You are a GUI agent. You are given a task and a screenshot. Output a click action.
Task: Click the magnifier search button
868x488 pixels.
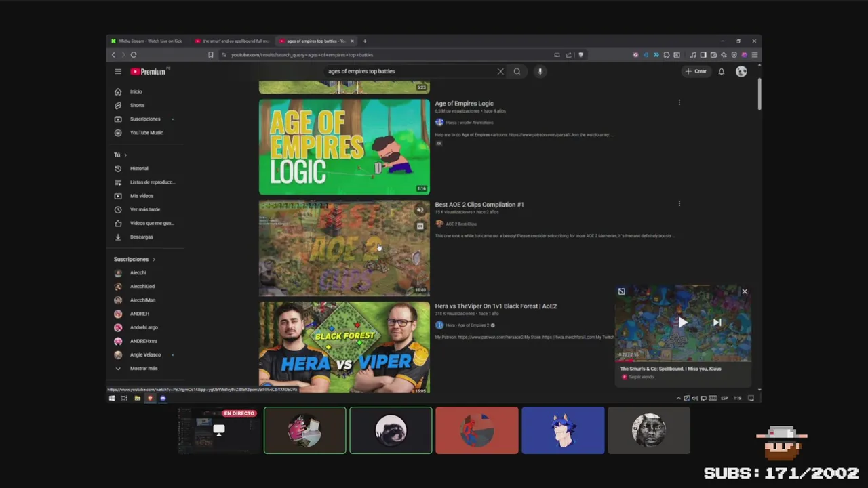tap(517, 71)
